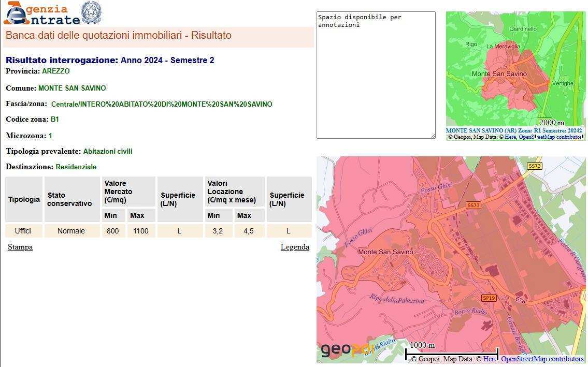
Task: Open the Legenda link
Action: 295,247
